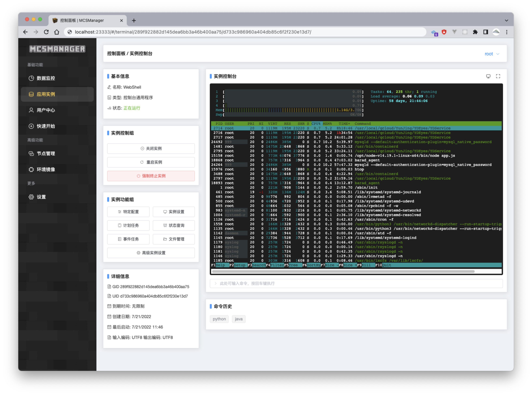Viewport: 532px width, 395px height.
Task: Open 环境镜像 from the sidebar
Action: (46, 169)
